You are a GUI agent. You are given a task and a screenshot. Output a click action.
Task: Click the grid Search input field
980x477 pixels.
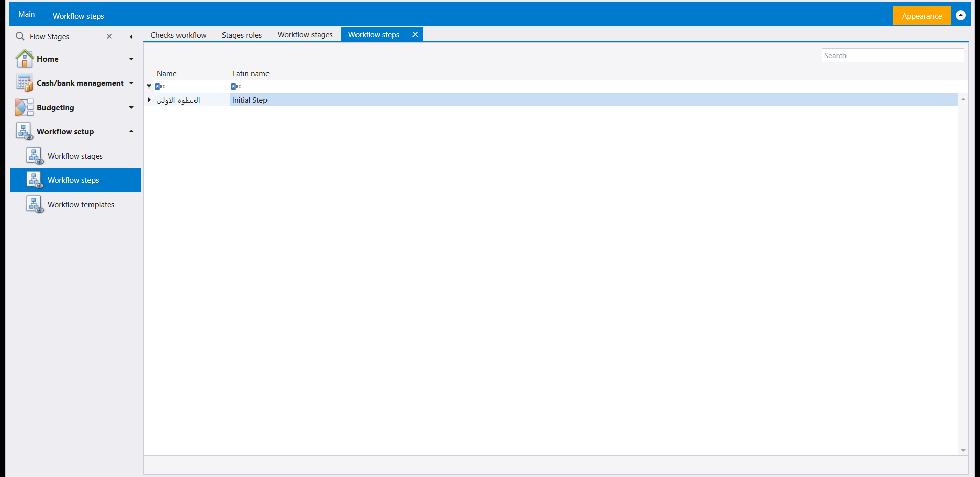pyautogui.click(x=893, y=55)
